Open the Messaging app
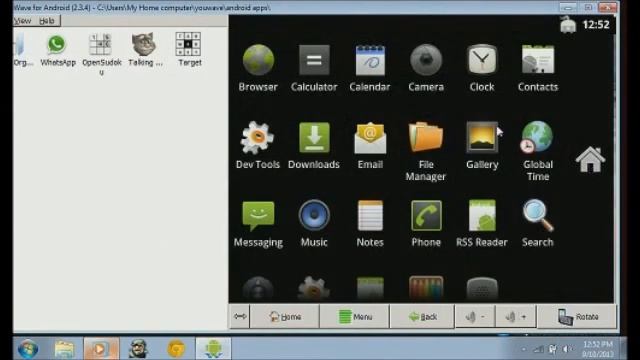The image size is (640, 360). [x=258, y=224]
